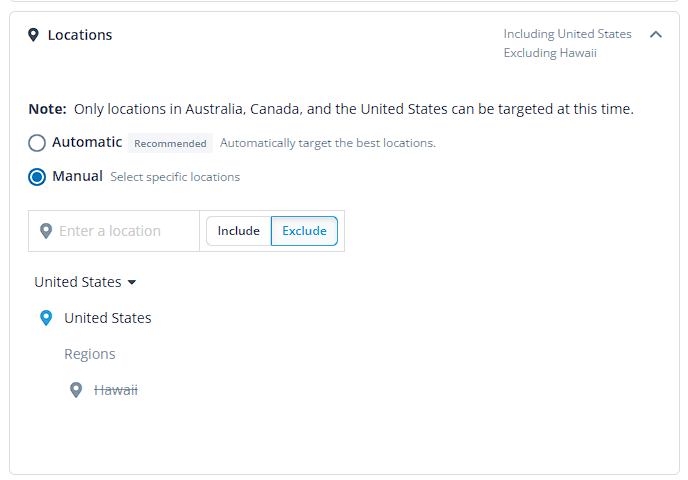Switch to Include mode
Image resolution: width=688 pixels, height=480 pixels.
(239, 231)
